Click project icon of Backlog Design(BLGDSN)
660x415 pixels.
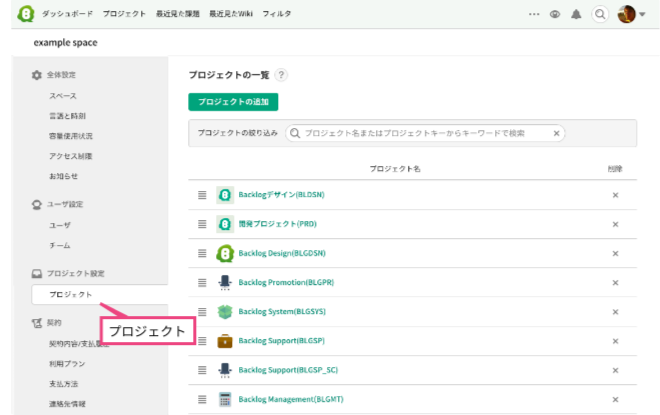225,253
